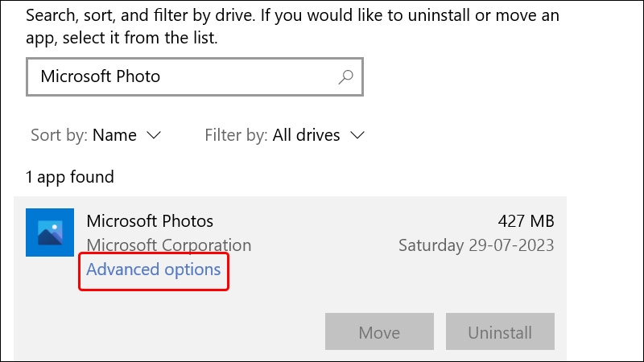This screenshot has height=362, width=644.
Task: Click the 427 MB size label
Action: 526,221
